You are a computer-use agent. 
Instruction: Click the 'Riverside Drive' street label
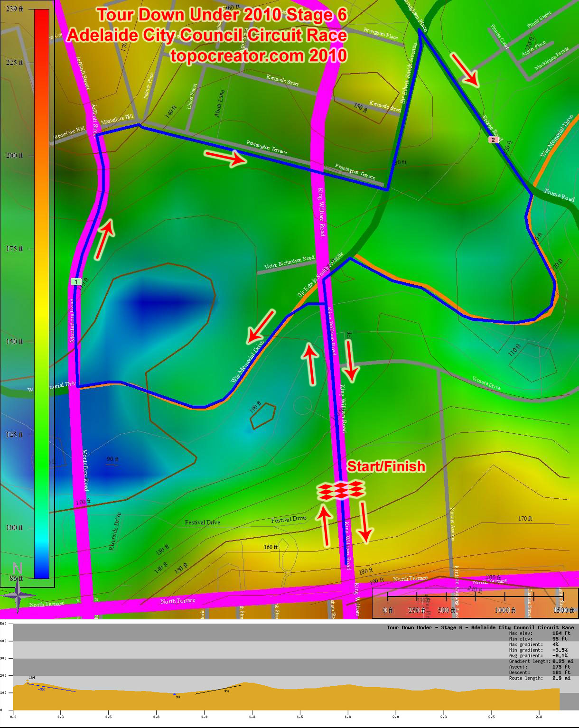[115, 532]
